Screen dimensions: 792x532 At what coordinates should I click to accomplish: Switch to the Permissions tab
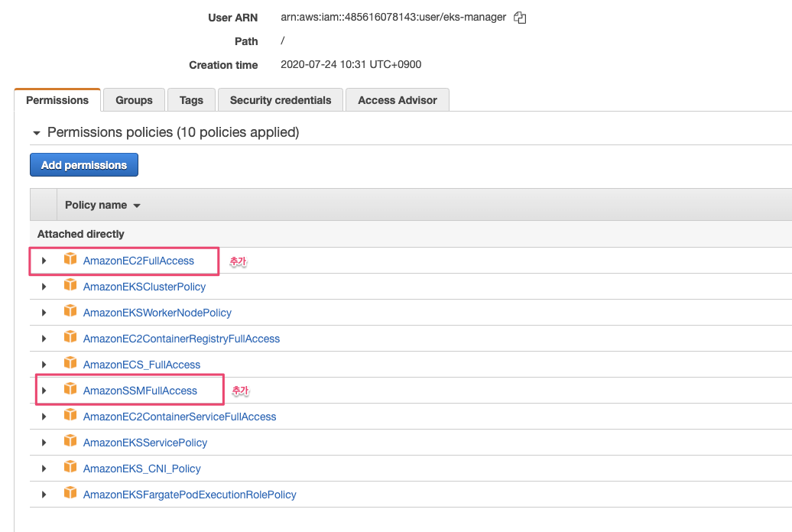57,100
